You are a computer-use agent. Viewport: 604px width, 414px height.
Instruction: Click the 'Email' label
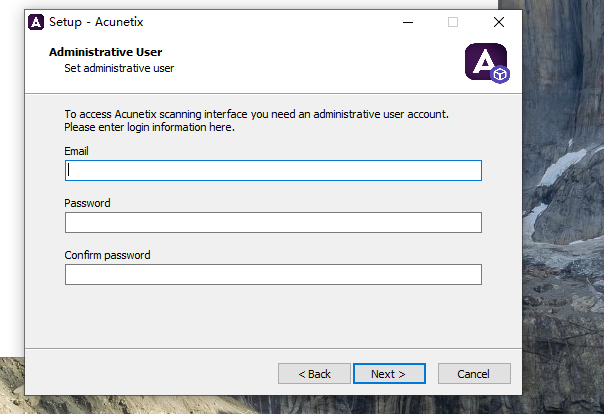[x=76, y=151]
